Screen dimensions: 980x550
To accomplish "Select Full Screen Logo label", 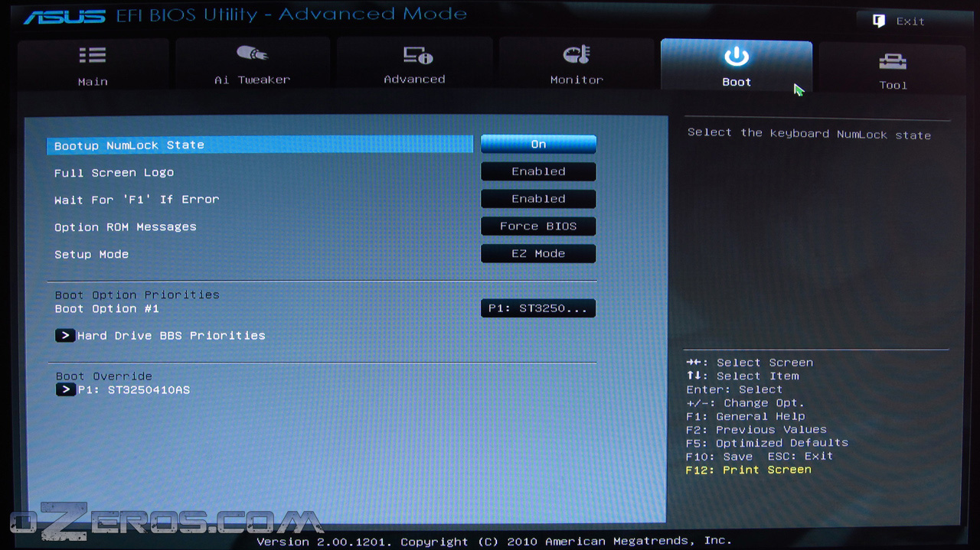I will click(x=114, y=173).
